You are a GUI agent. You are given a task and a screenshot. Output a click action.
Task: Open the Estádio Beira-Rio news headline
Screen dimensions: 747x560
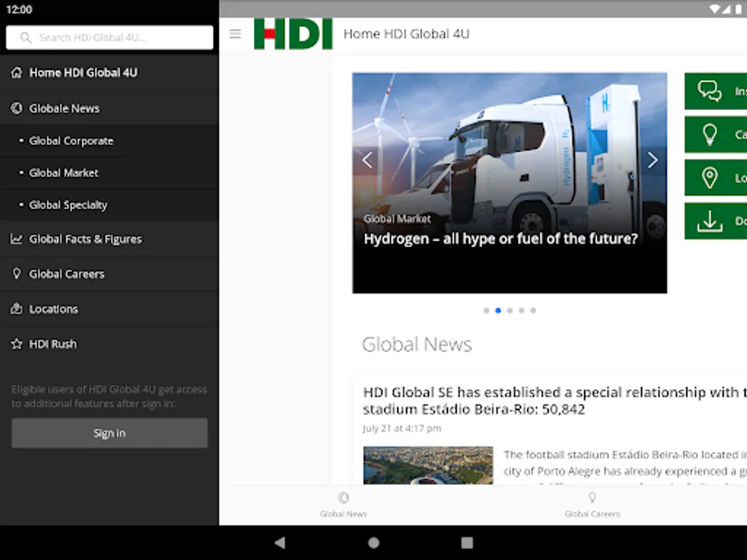pyautogui.click(x=555, y=401)
